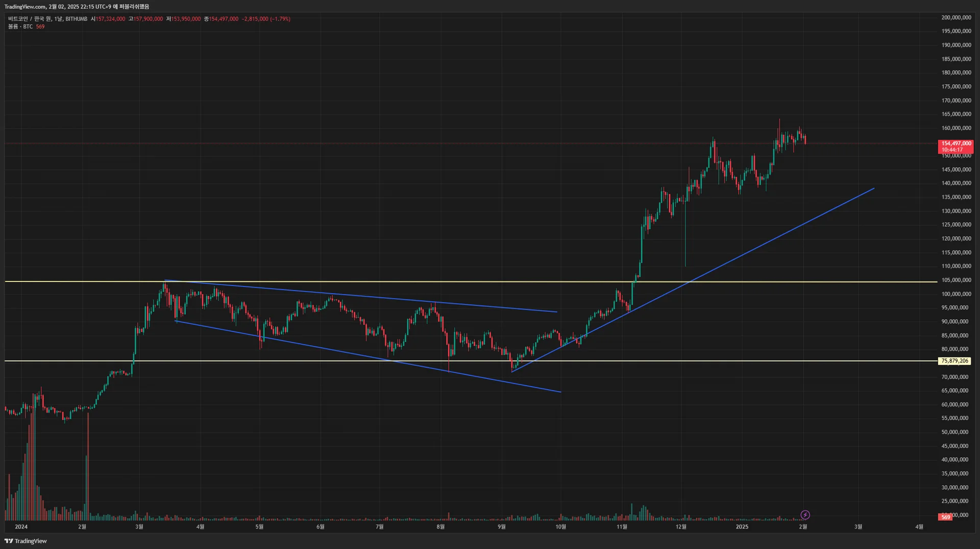The width and height of the screenshot is (980, 549).
Task: Click the 볼륨 · BTC indicator legend
Action: (20, 27)
